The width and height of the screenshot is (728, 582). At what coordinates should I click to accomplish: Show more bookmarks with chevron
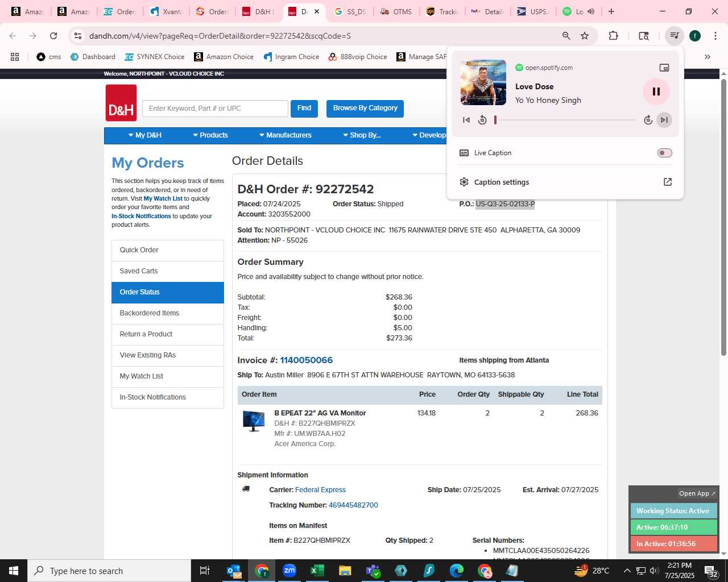click(x=708, y=57)
